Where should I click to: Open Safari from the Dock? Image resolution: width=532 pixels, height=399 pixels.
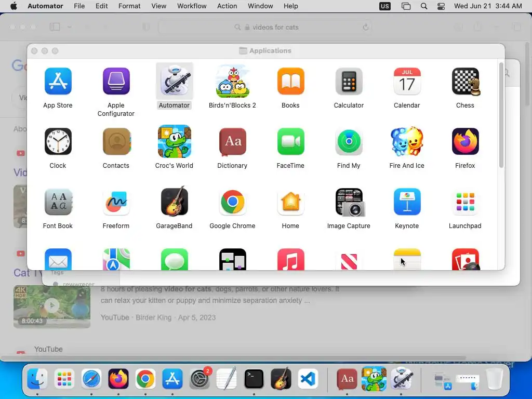click(91, 379)
